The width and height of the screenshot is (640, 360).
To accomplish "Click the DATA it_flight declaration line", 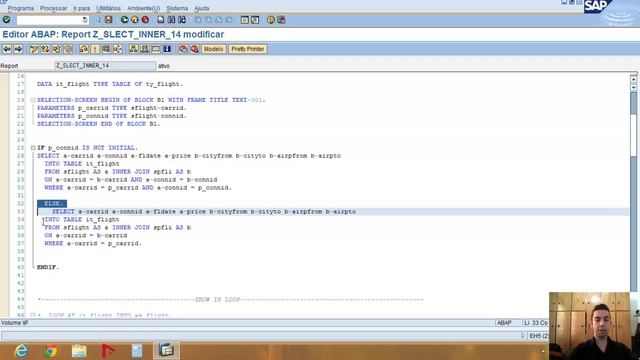I will (110, 84).
